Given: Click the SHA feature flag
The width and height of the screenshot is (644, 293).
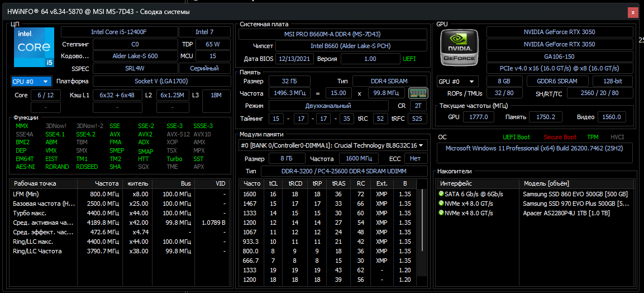Looking at the screenshot, I should coord(115,167).
